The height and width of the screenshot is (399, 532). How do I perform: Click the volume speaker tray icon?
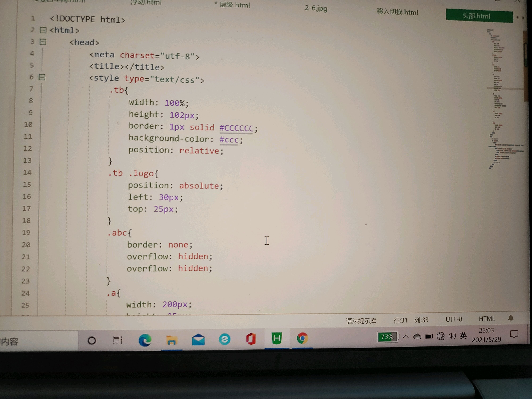pos(452,336)
